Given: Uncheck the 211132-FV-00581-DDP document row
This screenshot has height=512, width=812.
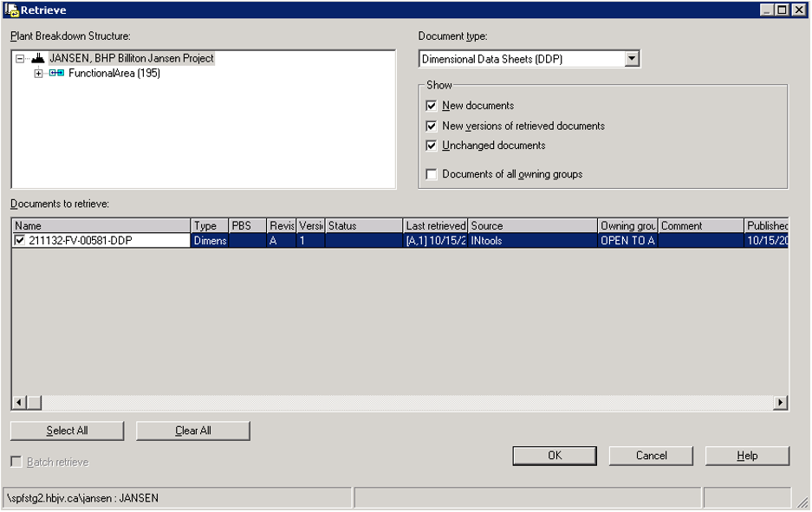Looking at the screenshot, I should click(20, 241).
